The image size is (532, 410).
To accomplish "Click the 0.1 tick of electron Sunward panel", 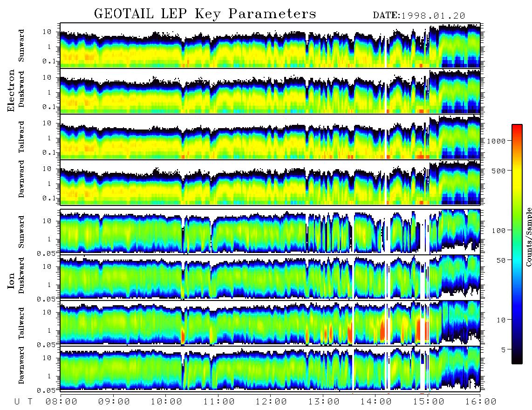I will click(x=49, y=61).
